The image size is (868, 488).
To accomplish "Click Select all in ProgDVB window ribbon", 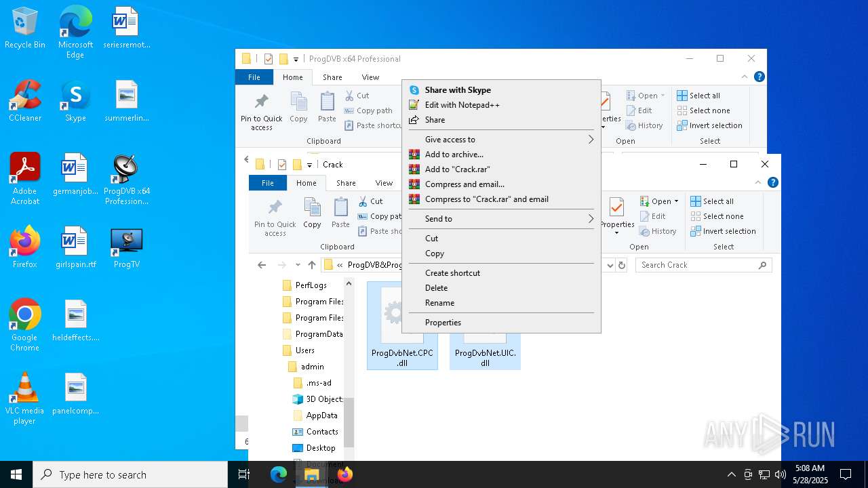I will point(698,96).
